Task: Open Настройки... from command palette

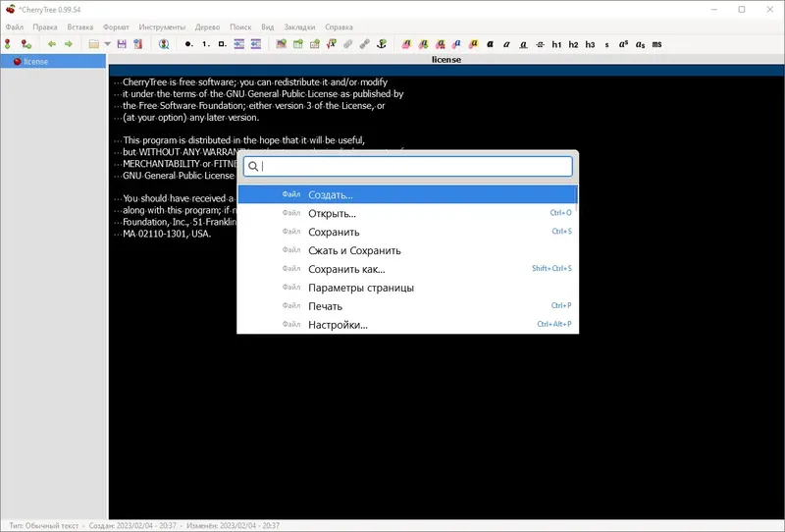Action: tap(407, 325)
